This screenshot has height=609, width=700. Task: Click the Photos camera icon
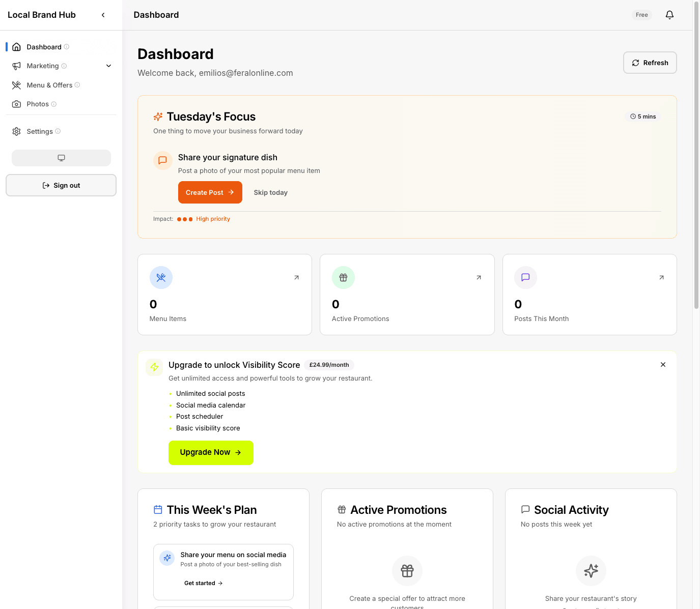tap(17, 104)
